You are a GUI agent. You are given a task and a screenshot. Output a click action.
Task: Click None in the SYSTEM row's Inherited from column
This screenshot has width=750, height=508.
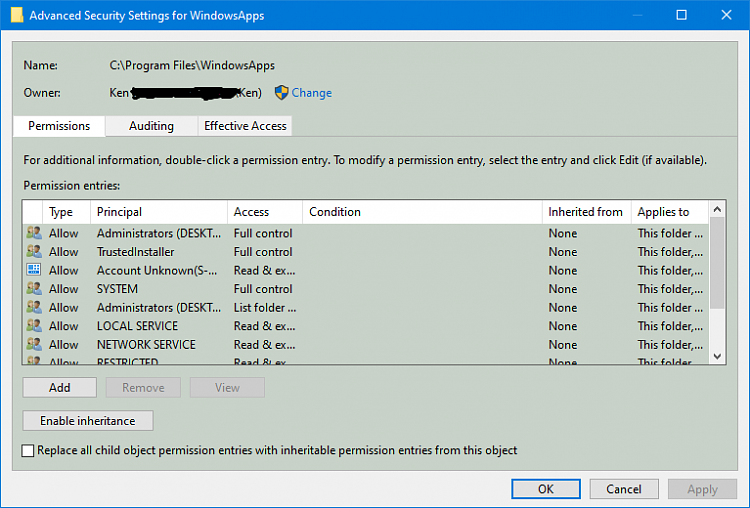tap(563, 289)
